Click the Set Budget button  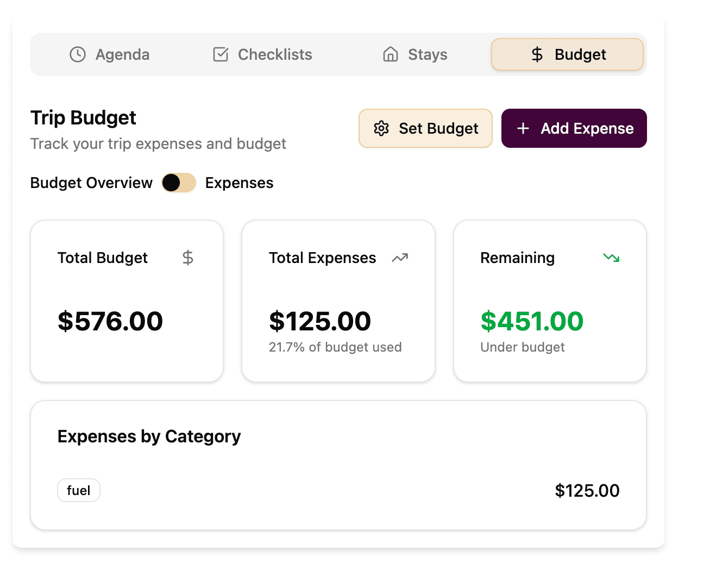425,128
